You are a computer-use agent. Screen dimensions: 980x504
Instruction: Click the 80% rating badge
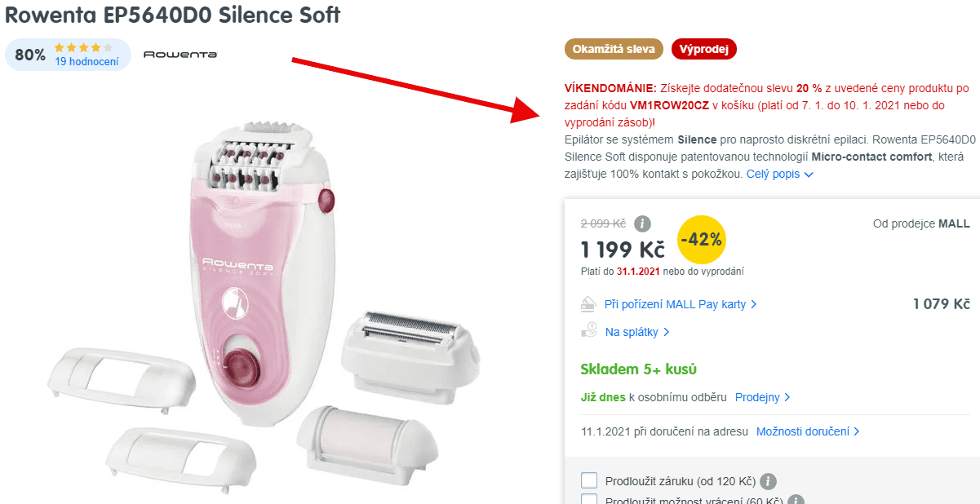(31, 55)
